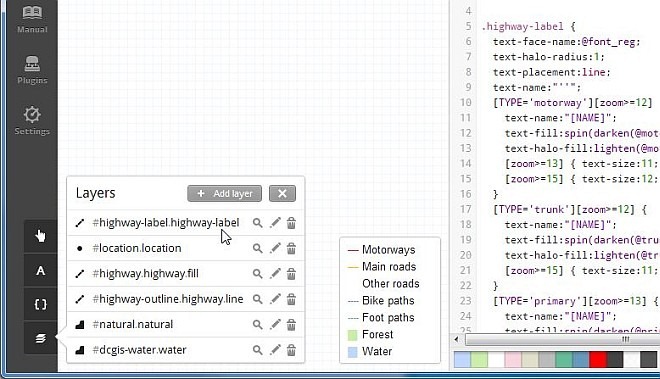Edit the #dcgis-water.water layer

[x=275, y=350]
